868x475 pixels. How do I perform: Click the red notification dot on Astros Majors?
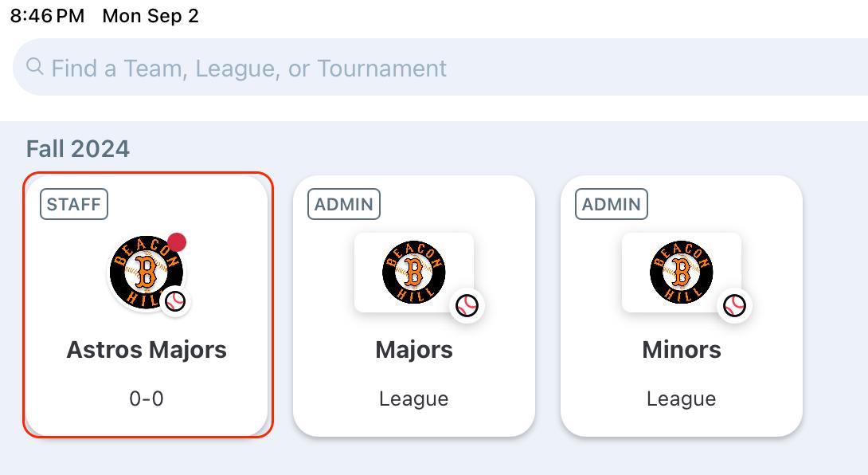click(x=177, y=242)
